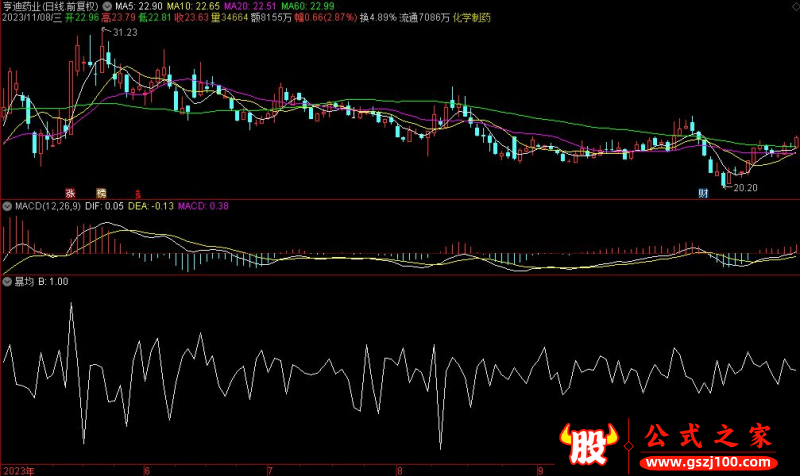Click the MA60: 22.99 legend value
Image resolution: width=800 pixels, height=476 pixels.
(307, 6)
